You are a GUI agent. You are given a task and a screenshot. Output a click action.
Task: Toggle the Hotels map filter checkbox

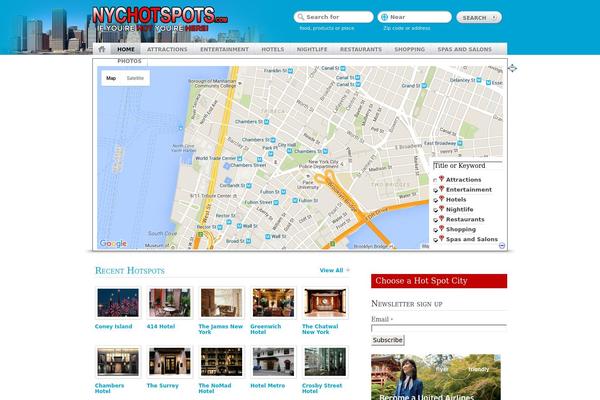click(435, 200)
